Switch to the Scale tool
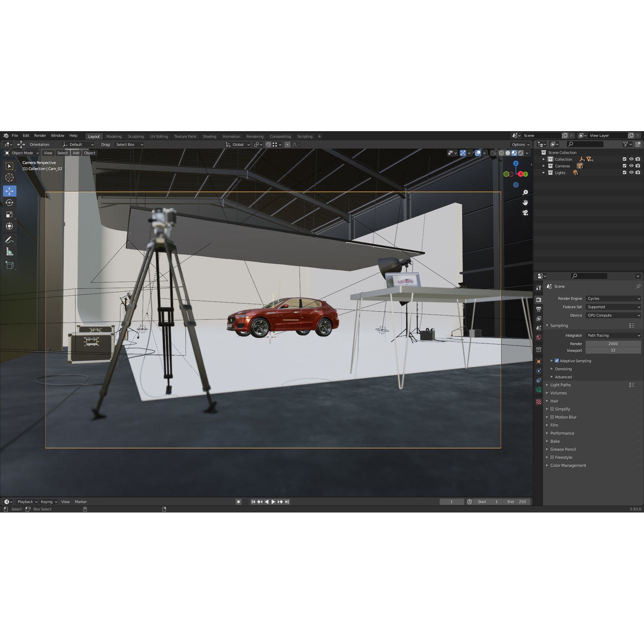The width and height of the screenshot is (644, 644). [9, 214]
